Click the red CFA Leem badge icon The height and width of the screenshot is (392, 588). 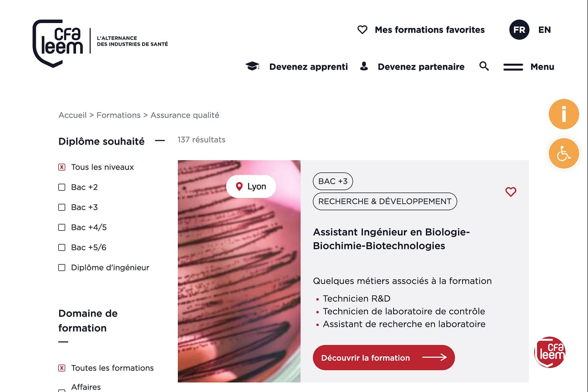(550, 352)
